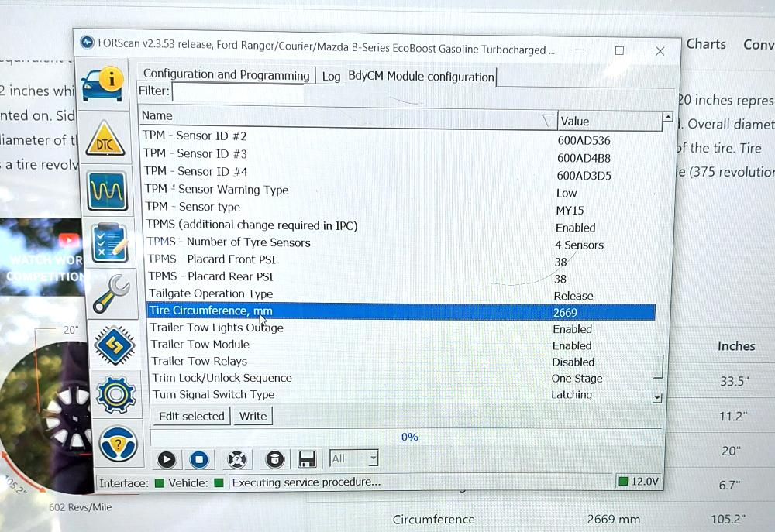Select the TPMS - Number of Tyre Sensors row
The height and width of the screenshot is (532, 775).
[x=401, y=243]
